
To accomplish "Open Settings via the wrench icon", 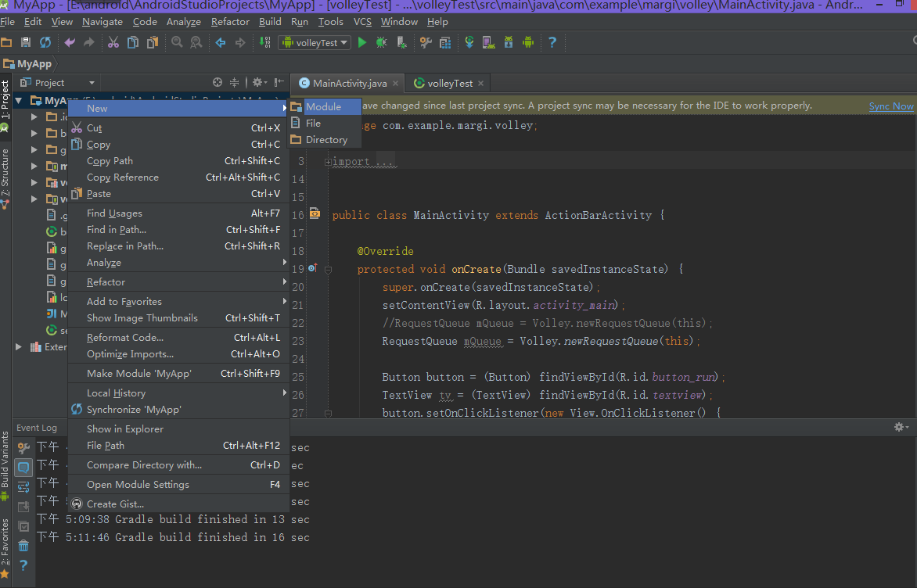I will (426, 42).
